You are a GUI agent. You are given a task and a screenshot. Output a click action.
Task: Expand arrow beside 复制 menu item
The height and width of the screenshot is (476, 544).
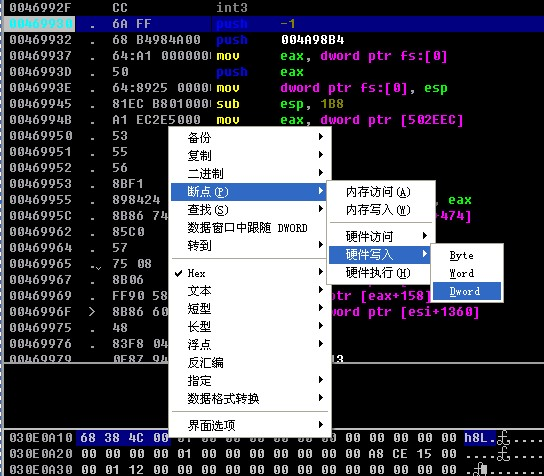321,155
